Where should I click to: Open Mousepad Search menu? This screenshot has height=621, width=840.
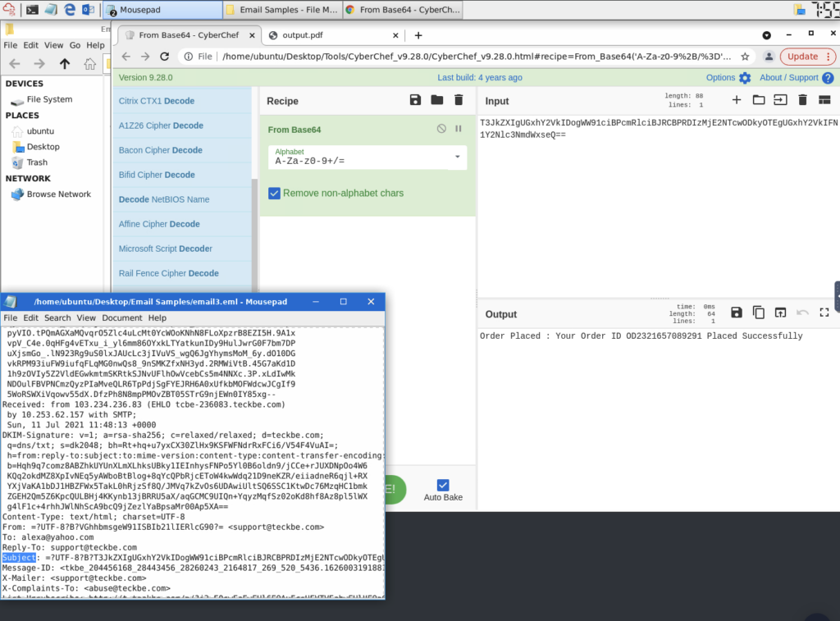[57, 317]
